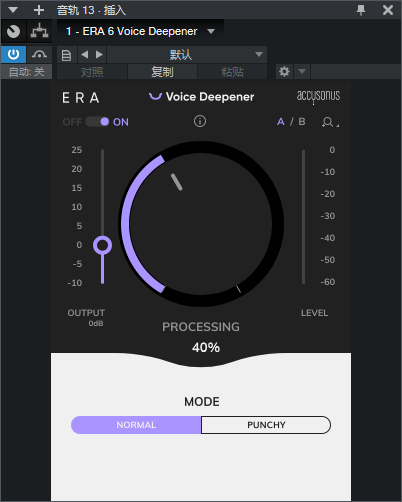402x502 pixels.
Task: Toggle the blue plugin power button
Action: [x=13, y=54]
